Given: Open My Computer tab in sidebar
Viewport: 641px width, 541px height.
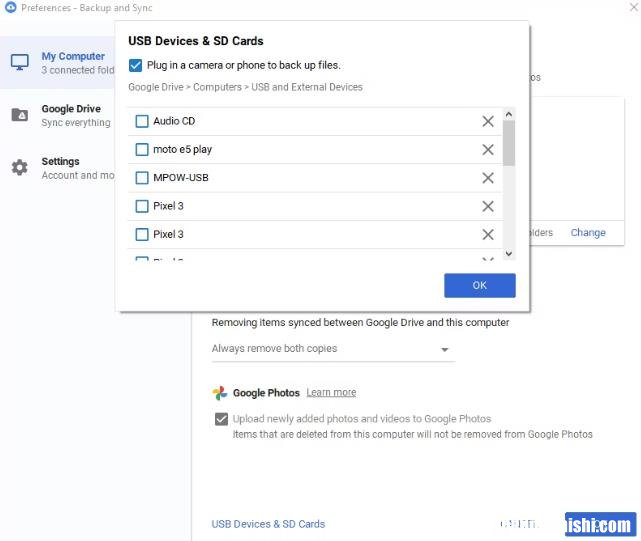Looking at the screenshot, I should (58, 63).
